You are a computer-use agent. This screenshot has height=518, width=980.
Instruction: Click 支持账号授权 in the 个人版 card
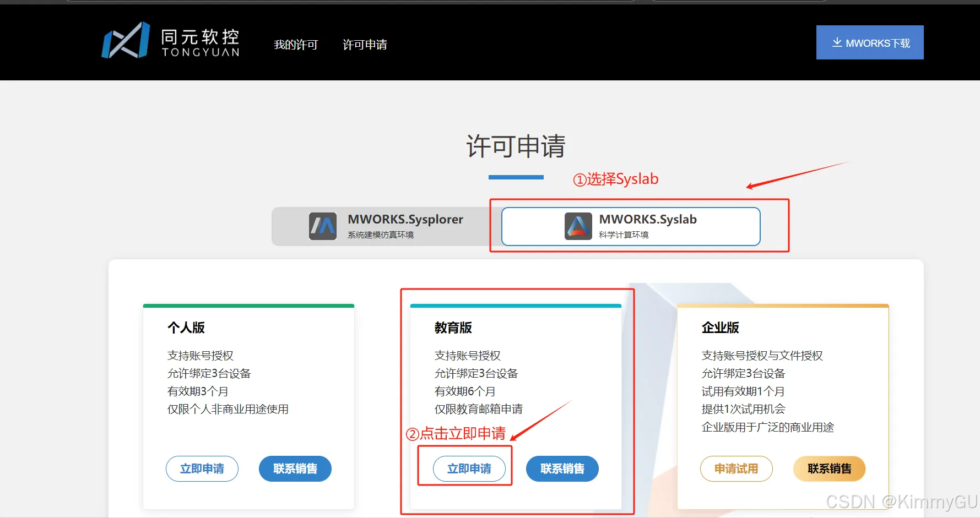pyautogui.click(x=201, y=356)
